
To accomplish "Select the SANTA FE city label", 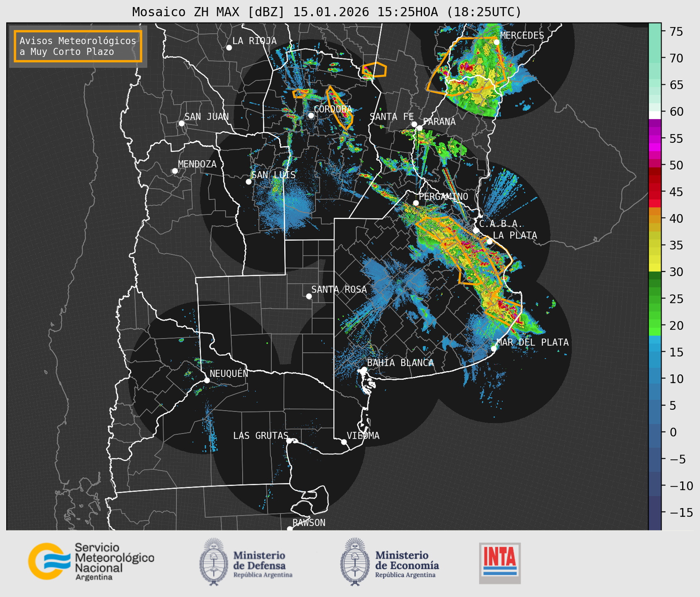I will pyautogui.click(x=392, y=117).
